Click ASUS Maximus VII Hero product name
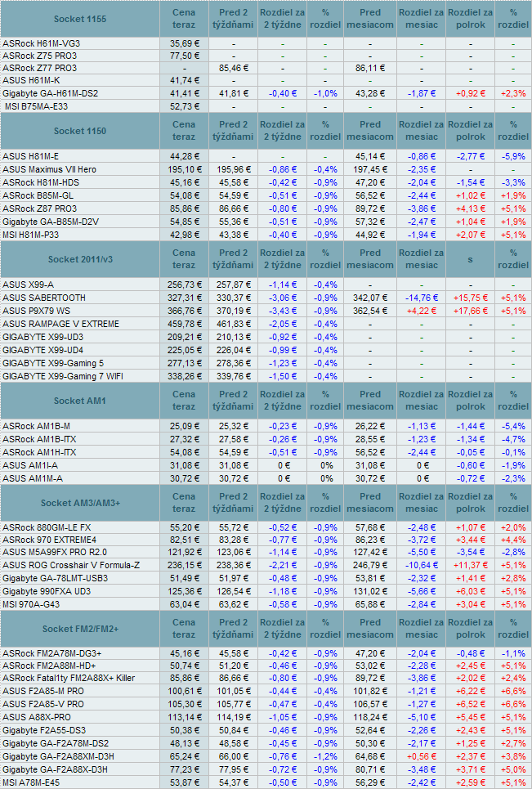This screenshot has width=532, height=789. coord(49,169)
